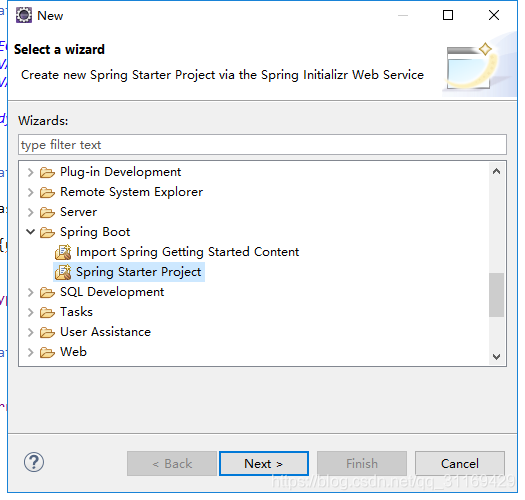Image resolution: width=525 pixels, height=500 pixels.
Task: Expand the SQL Development category
Action: (x=30, y=292)
